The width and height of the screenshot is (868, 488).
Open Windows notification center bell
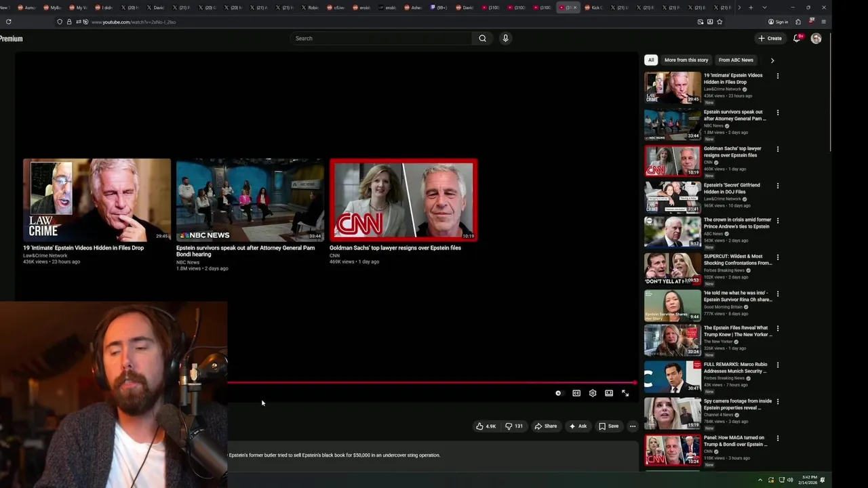(823, 480)
